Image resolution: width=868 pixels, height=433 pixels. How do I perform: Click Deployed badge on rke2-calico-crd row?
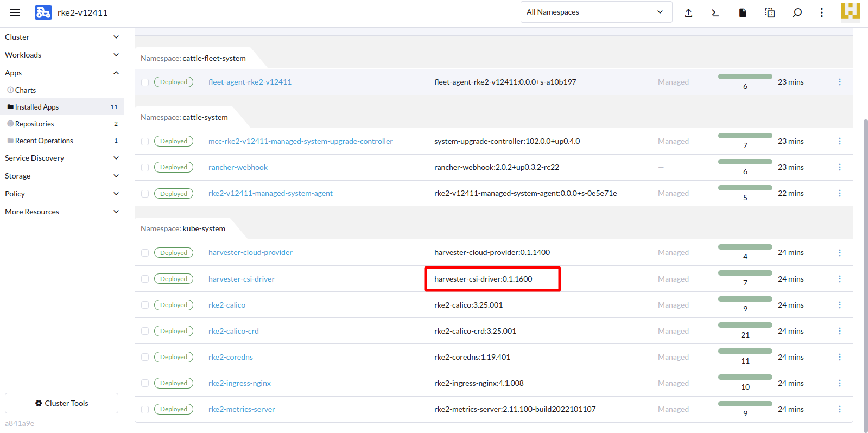click(x=174, y=331)
